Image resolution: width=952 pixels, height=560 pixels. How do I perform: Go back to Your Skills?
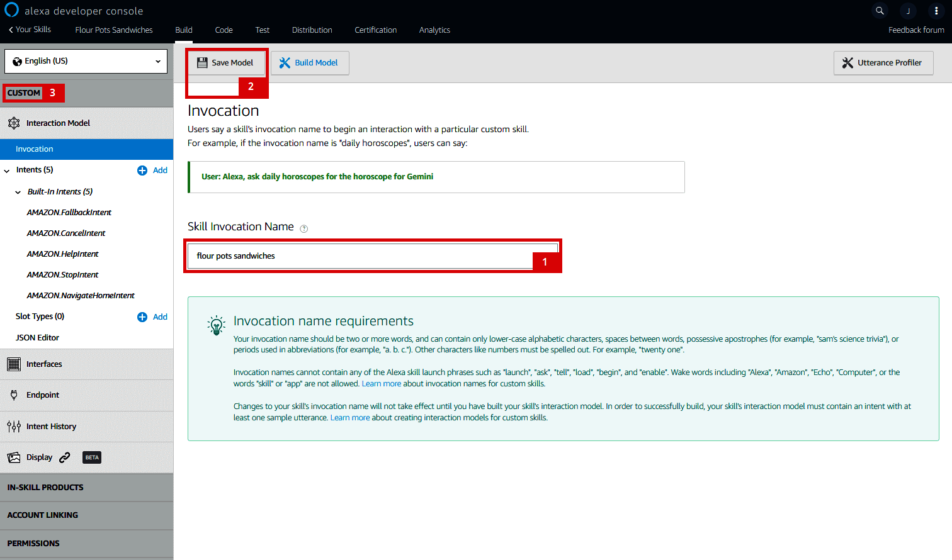[x=30, y=30]
